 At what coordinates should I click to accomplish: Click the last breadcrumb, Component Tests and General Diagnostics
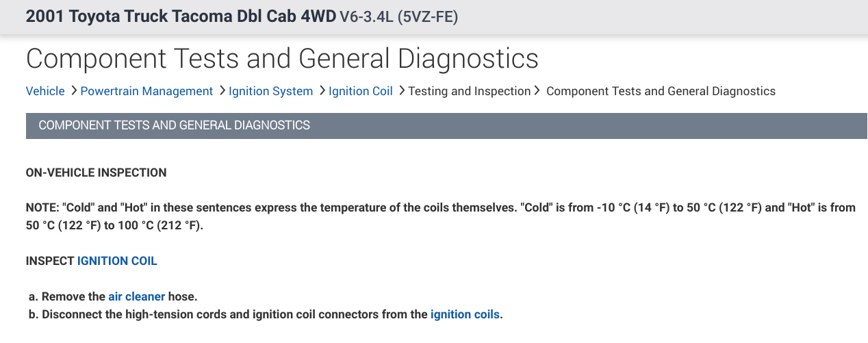point(661,91)
